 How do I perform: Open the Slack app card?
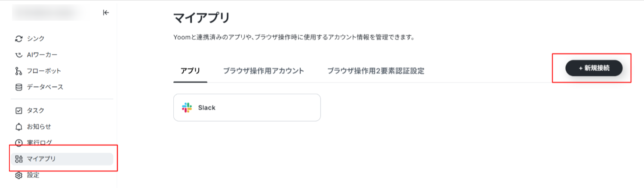coord(247,107)
